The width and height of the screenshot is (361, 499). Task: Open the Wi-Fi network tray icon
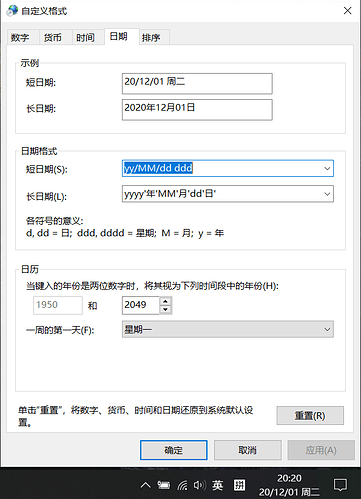pos(182,485)
